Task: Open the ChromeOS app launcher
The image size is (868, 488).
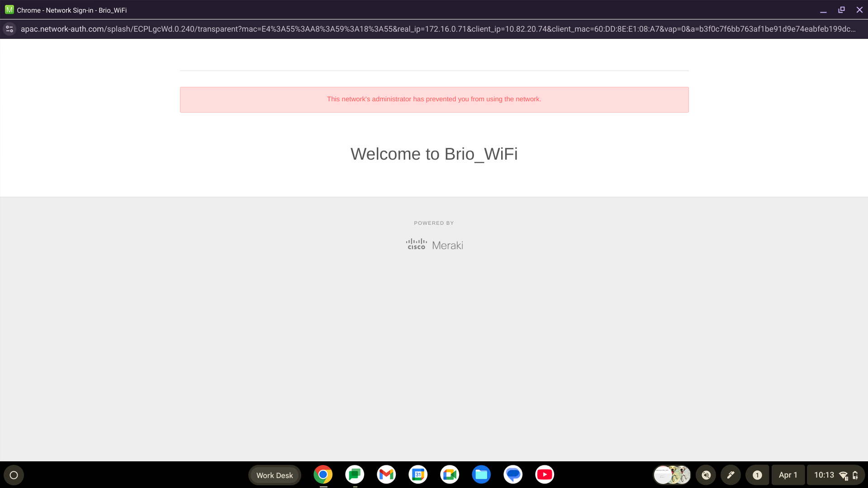Action: tap(14, 475)
